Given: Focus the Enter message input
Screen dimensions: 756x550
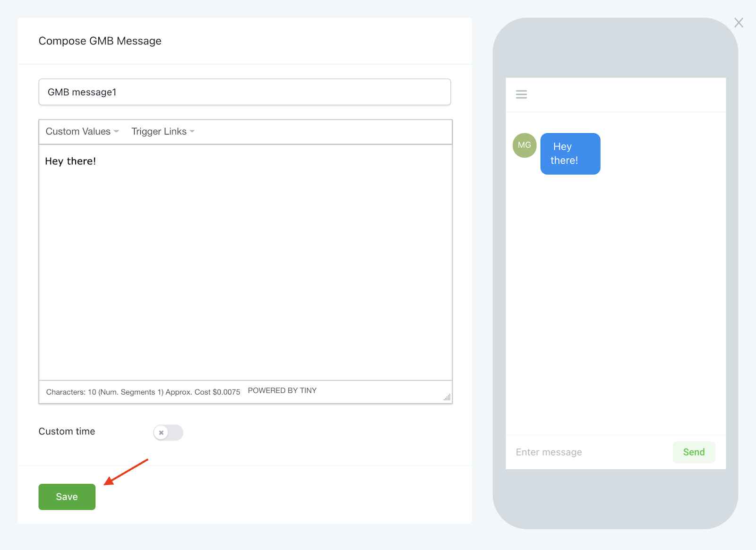Looking at the screenshot, I should (589, 452).
